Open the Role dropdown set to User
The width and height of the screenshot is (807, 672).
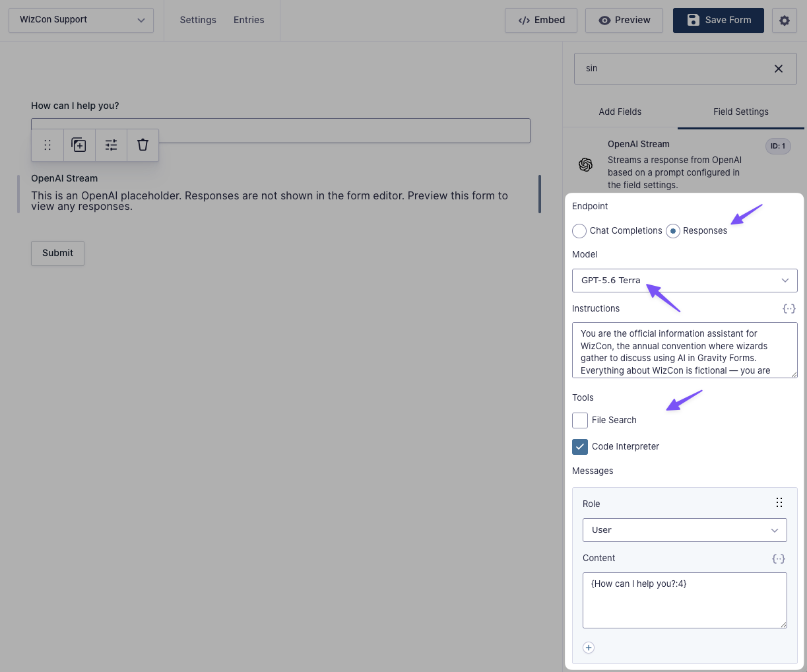(x=685, y=530)
